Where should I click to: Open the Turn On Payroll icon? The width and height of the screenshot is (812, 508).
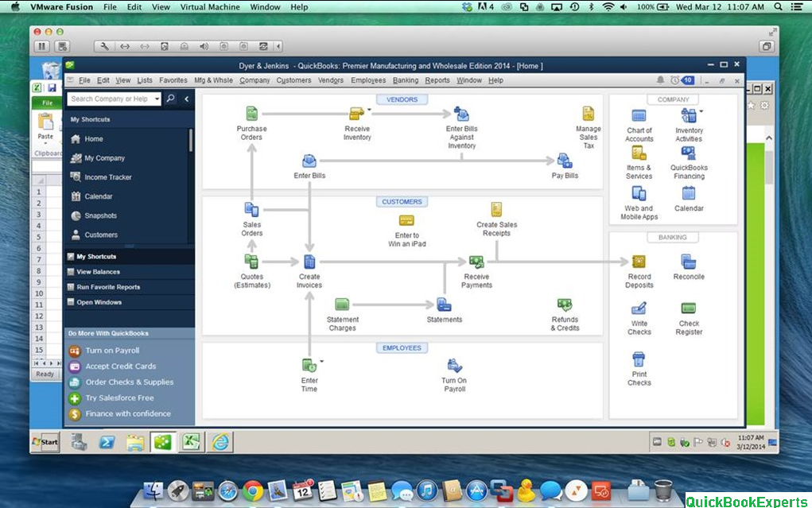click(x=455, y=366)
